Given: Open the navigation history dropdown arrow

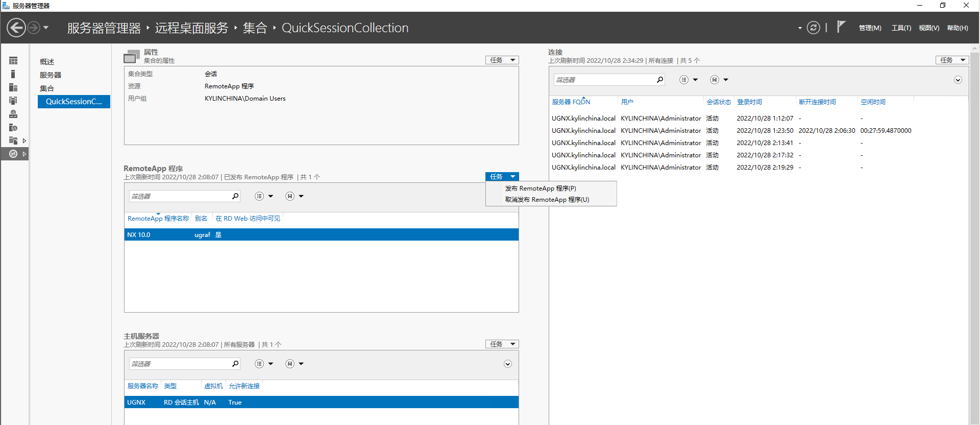Looking at the screenshot, I should point(46,28).
